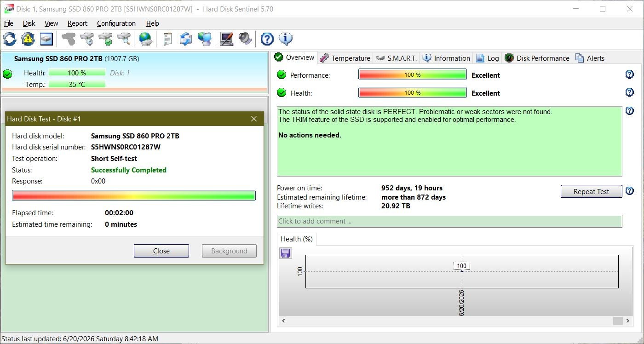The image size is (644, 344).
Task: Click the send report email icon
Action: click(186, 39)
